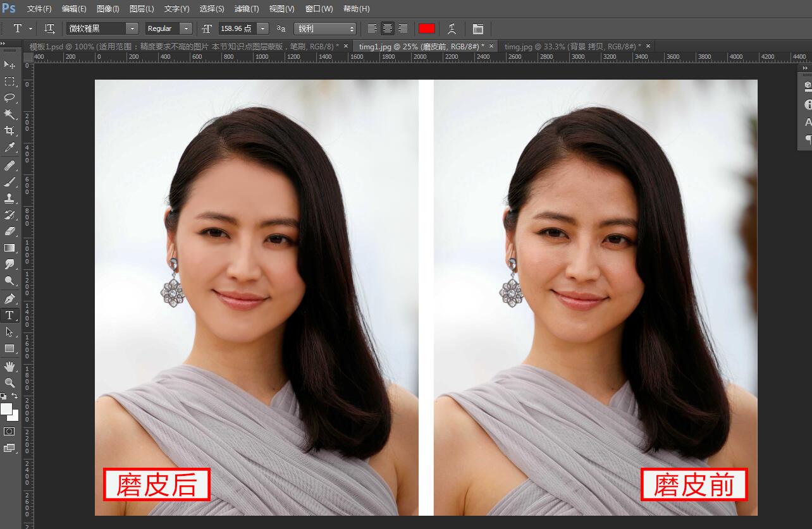
Task: Select the Healing Brush tool
Action: tap(9, 166)
